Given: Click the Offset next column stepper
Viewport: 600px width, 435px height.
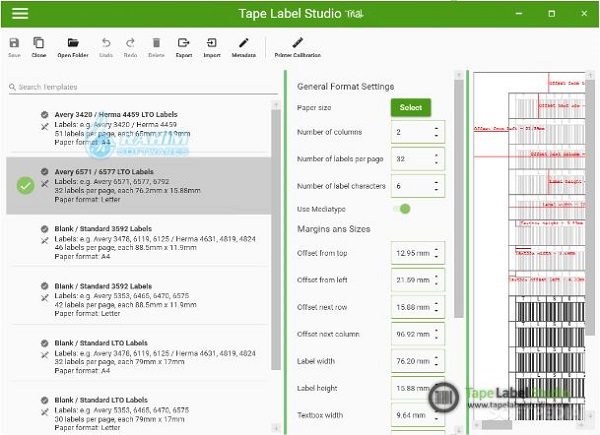Looking at the screenshot, I should 436,334.
